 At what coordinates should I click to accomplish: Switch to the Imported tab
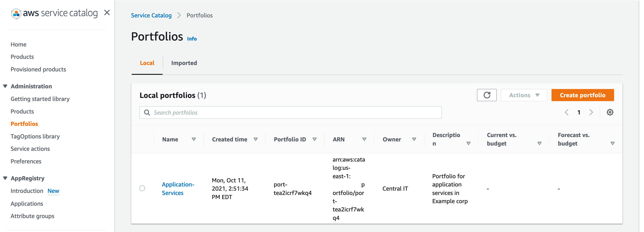pyautogui.click(x=184, y=63)
